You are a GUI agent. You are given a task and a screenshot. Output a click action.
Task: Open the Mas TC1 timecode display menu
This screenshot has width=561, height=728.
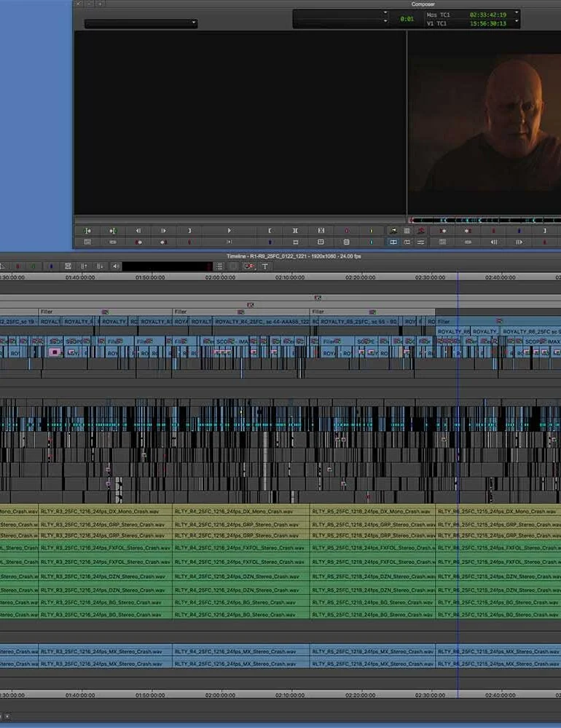coord(438,15)
